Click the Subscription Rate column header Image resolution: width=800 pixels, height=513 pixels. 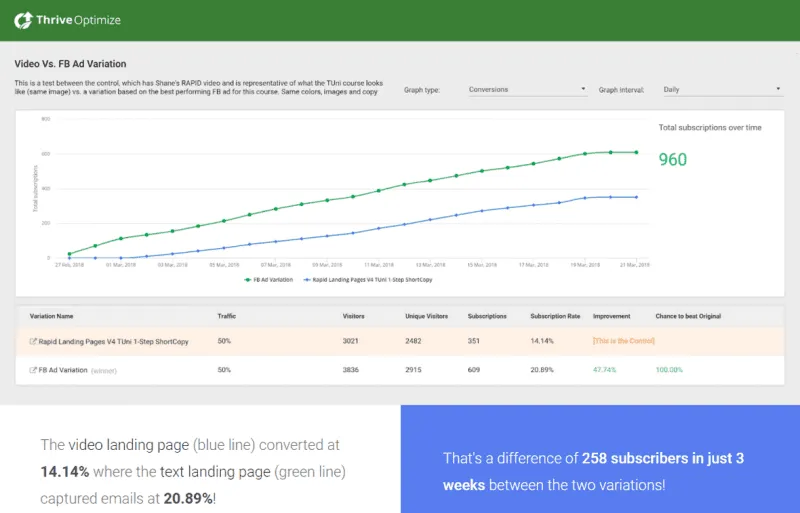pyautogui.click(x=555, y=316)
